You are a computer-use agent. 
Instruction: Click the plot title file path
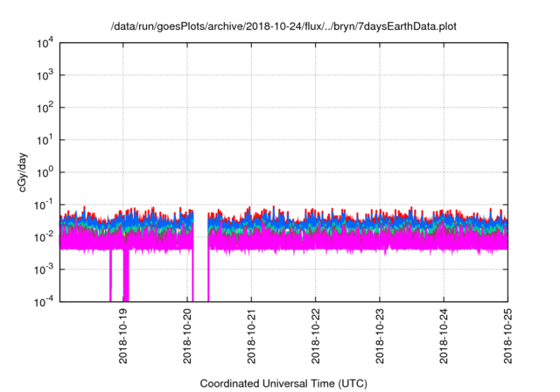[283, 26]
